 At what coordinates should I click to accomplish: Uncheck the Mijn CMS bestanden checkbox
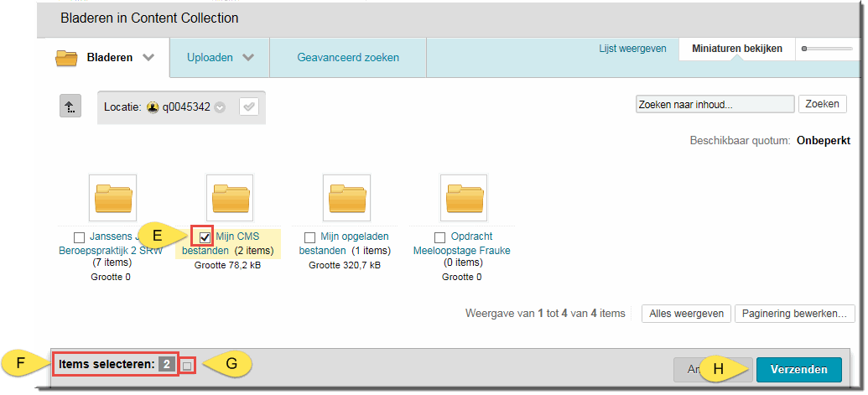coord(205,238)
